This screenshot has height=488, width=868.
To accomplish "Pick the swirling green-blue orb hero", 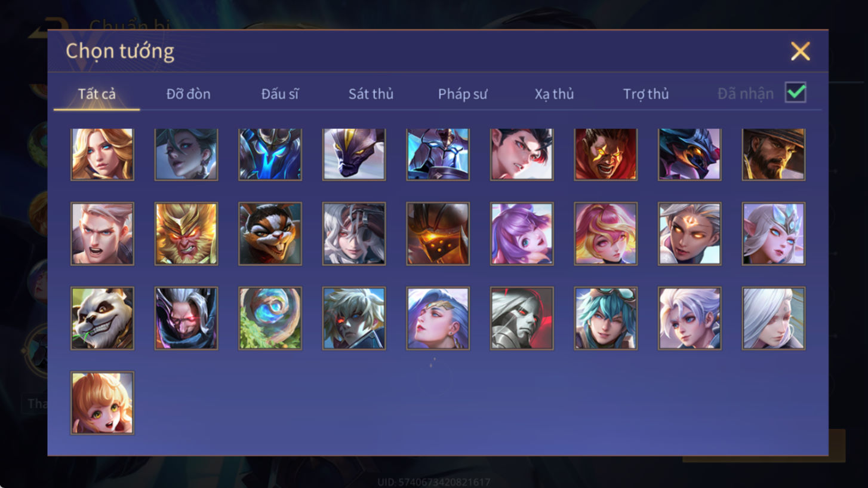I will pos(270,318).
